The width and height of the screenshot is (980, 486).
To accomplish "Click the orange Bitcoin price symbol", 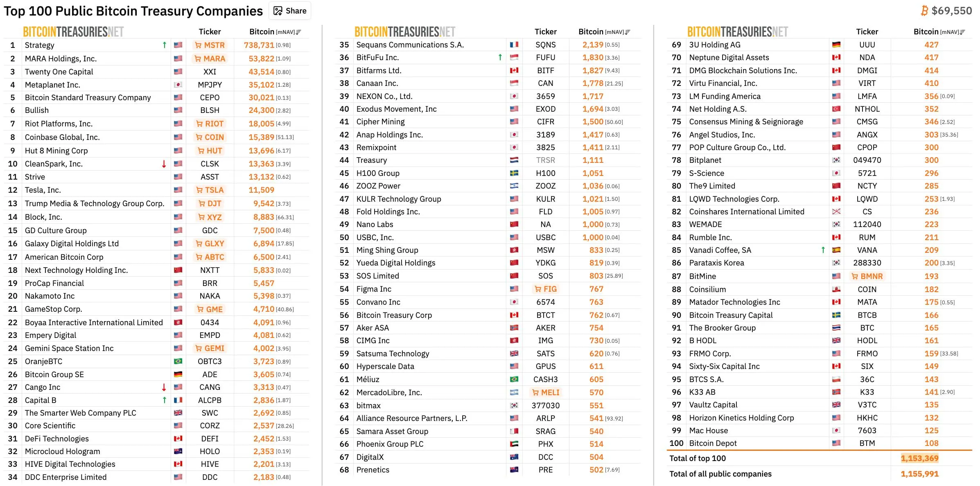I will (x=924, y=11).
